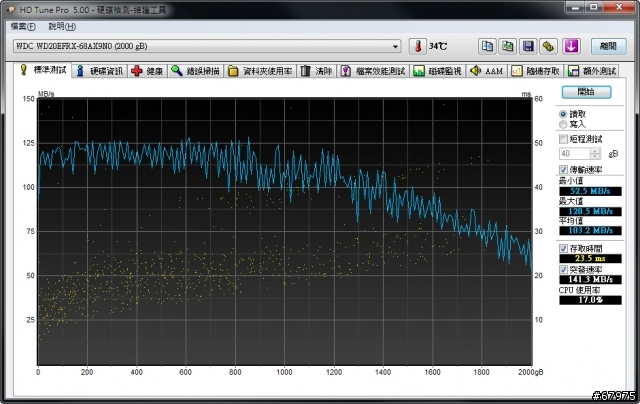Click the purple download arrow icon
This screenshot has width=640, height=404.
[571, 46]
